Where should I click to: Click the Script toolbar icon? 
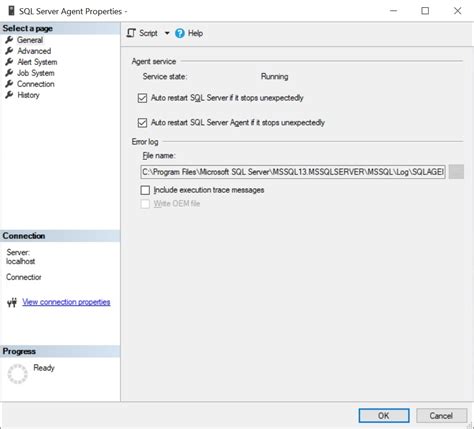click(x=131, y=33)
